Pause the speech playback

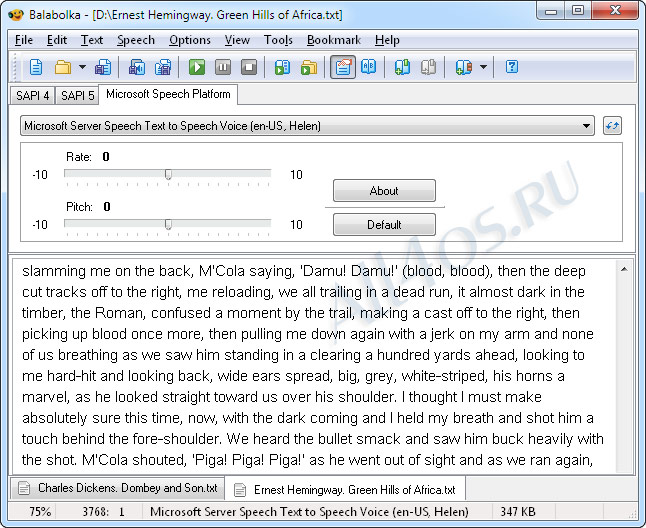pyautogui.click(x=223, y=67)
